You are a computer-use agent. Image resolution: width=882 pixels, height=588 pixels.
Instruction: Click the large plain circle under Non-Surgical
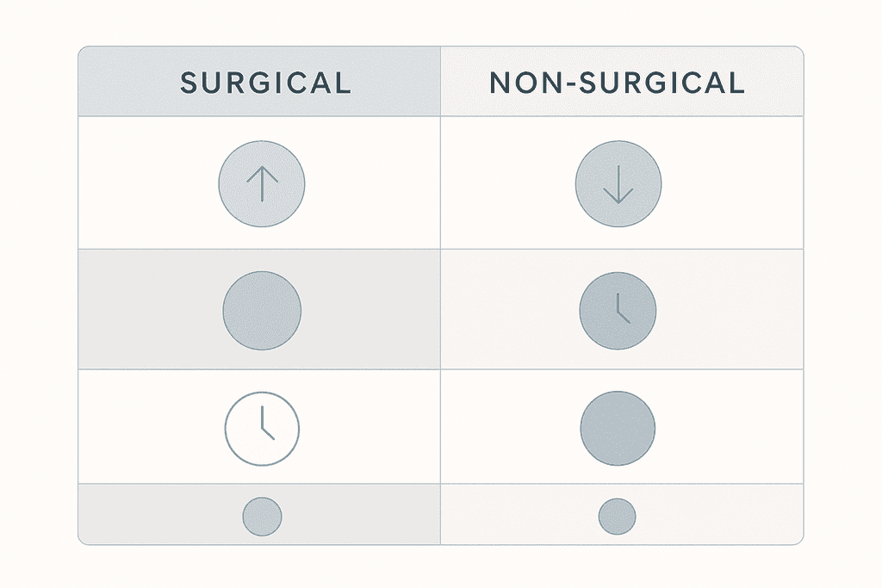(x=618, y=428)
